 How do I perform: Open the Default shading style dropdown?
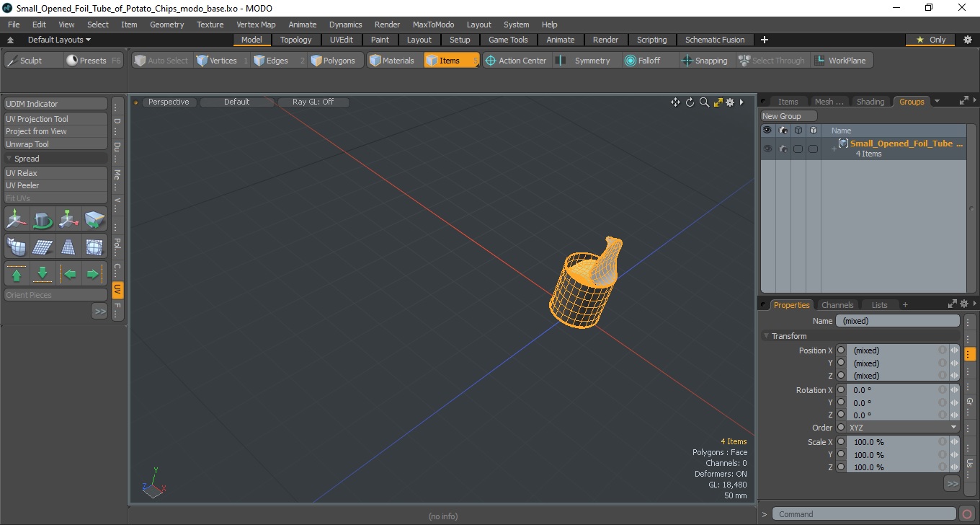click(x=236, y=102)
